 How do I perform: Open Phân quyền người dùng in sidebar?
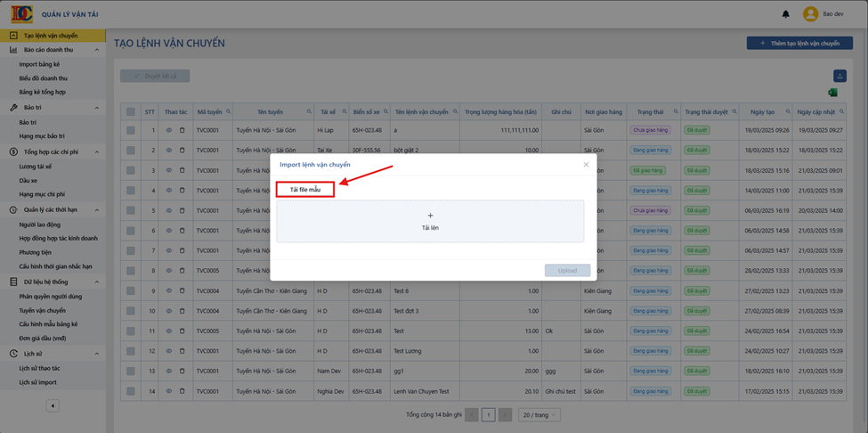[x=51, y=296]
